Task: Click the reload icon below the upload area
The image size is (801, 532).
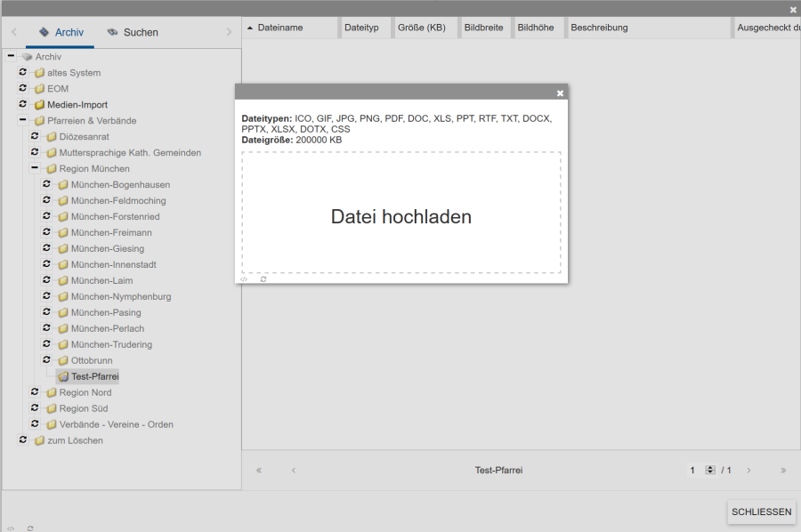Action: [263, 279]
